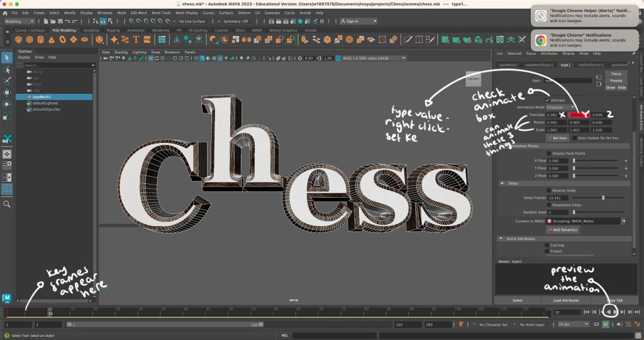Tick the Reverse Order checkbox
Viewport: 644px width, 340px height.
[x=548, y=190]
